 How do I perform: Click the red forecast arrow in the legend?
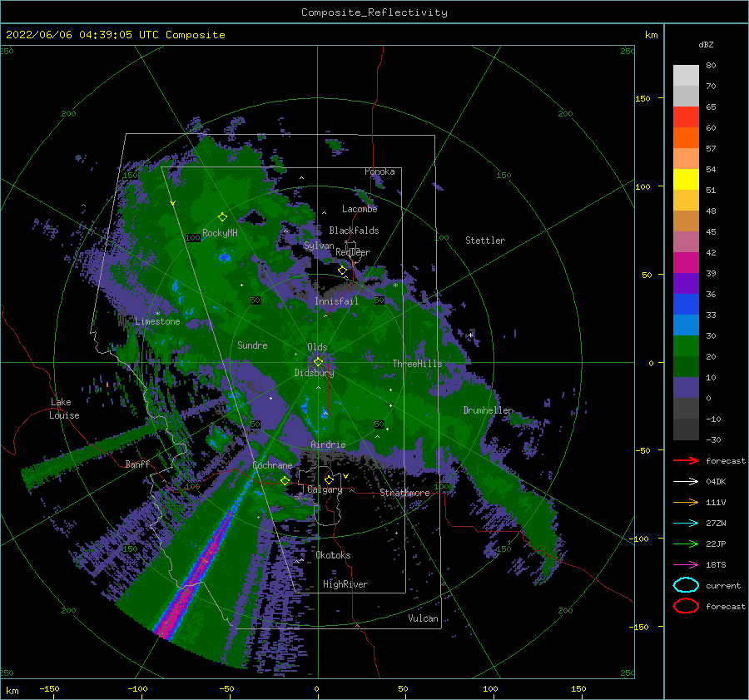pos(686,460)
